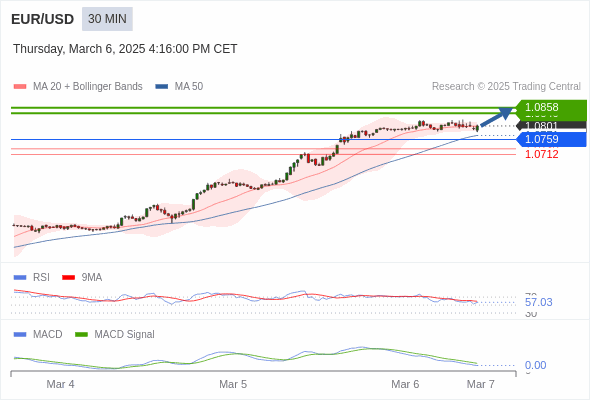Image resolution: width=590 pixels, height=400 pixels.
Task: Click the red 1.0712 support level label
Action: (541, 154)
